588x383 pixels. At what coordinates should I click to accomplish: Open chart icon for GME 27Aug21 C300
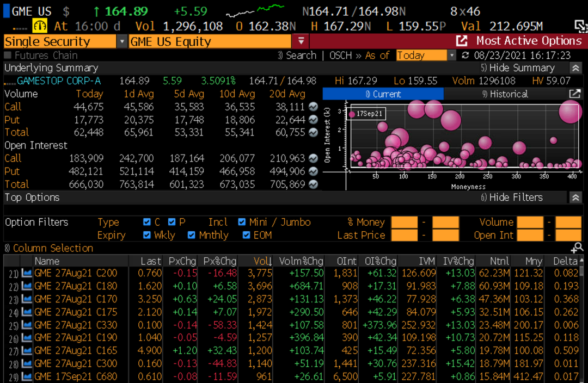tap(26, 363)
